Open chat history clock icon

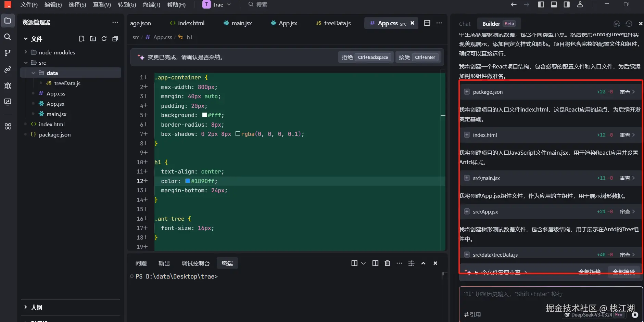629,24
